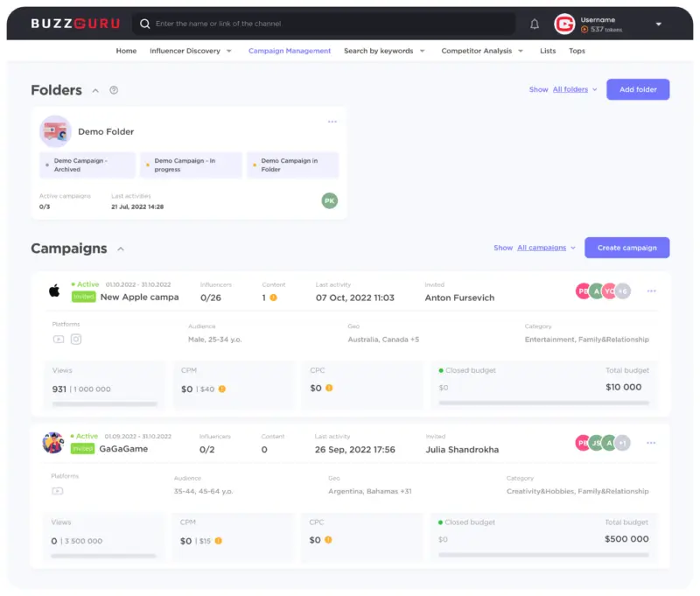Viewport: 700px width, 596px height.
Task: Open the All campaigns filter dropdown
Action: click(546, 248)
